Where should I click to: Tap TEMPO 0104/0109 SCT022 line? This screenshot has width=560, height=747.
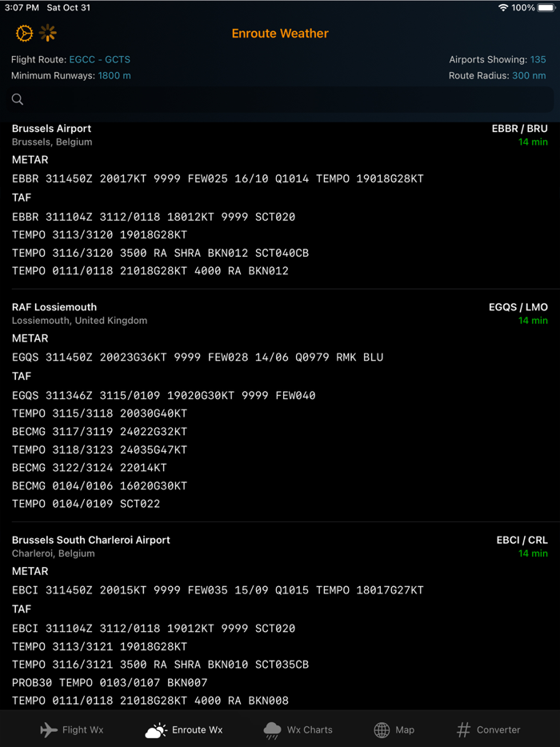[86, 504]
